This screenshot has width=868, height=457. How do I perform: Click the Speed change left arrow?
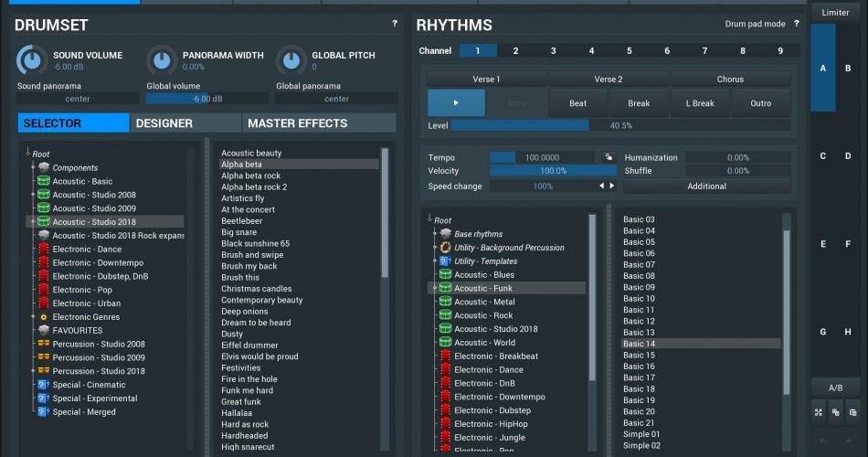pos(602,186)
